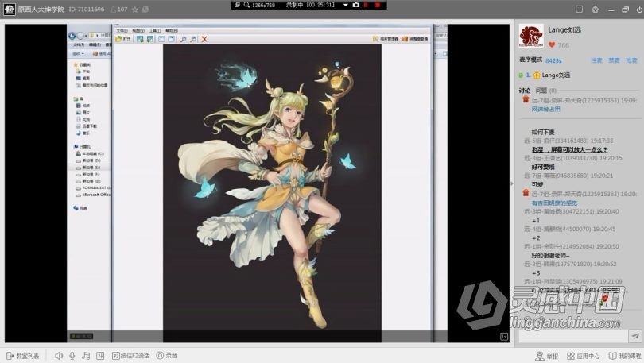Open the 应用中心 app center
644x363 pixels.
point(584,356)
